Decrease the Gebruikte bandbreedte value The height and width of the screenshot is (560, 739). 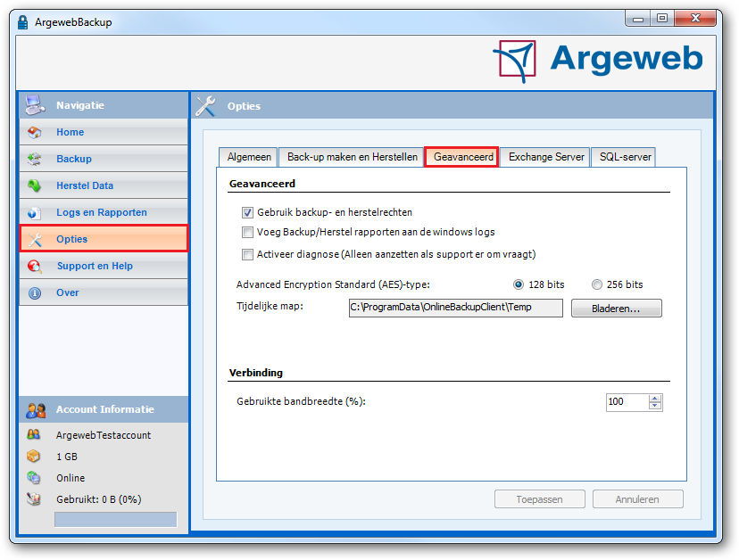655,406
